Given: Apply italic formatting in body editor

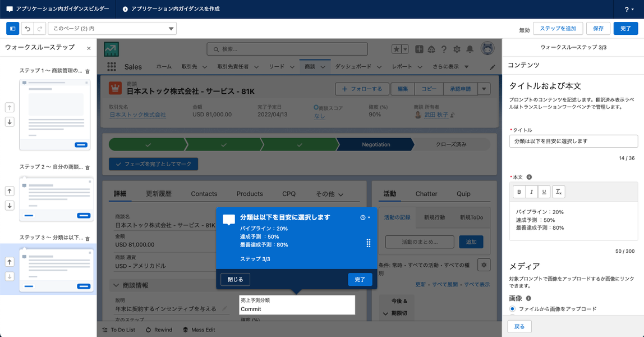Looking at the screenshot, I should click(x=531, y=192).
